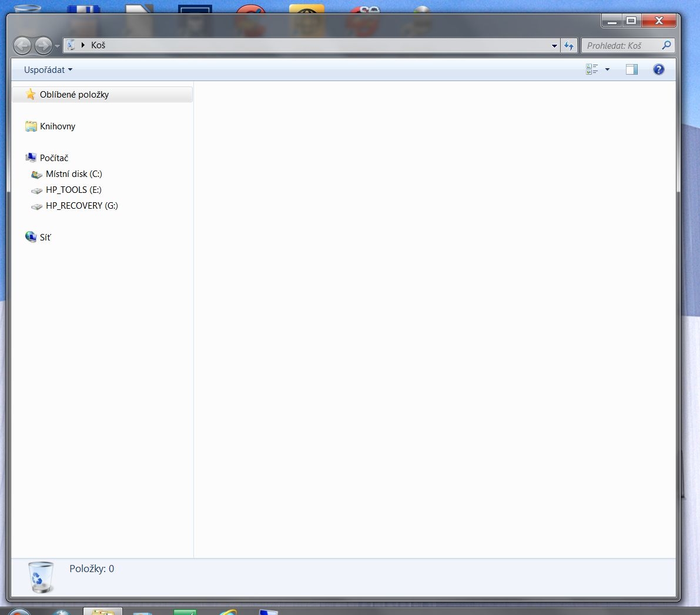Click the Recycle Bin icon in details pane

tap(41, 576)
